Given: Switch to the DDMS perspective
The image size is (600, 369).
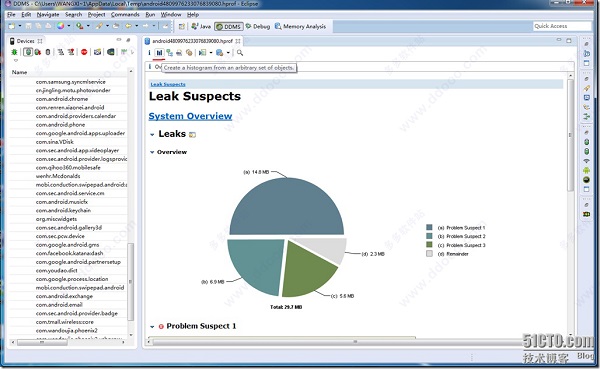Looking at the screenshot, I should [x=228, y=26].
